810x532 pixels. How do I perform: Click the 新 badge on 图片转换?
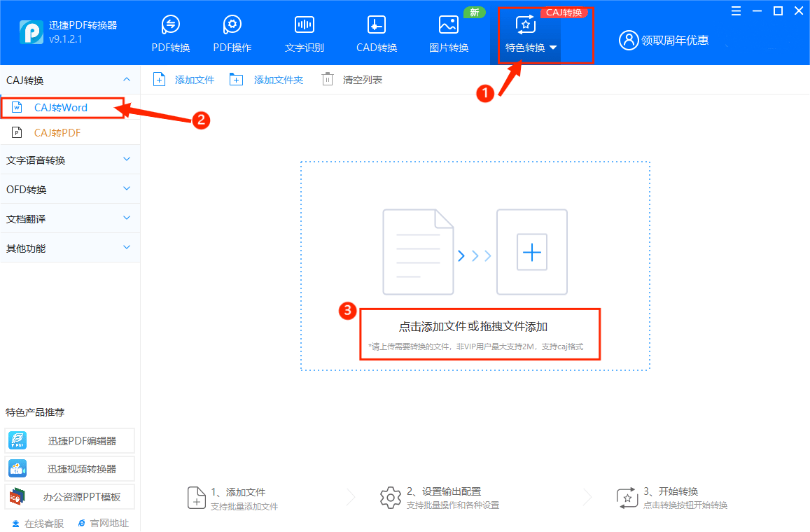click(x=474, y=12)
